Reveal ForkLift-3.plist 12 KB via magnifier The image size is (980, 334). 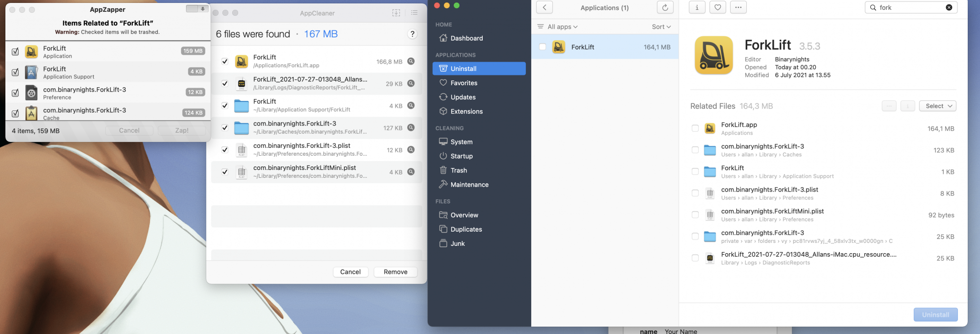tap(411, 150)
